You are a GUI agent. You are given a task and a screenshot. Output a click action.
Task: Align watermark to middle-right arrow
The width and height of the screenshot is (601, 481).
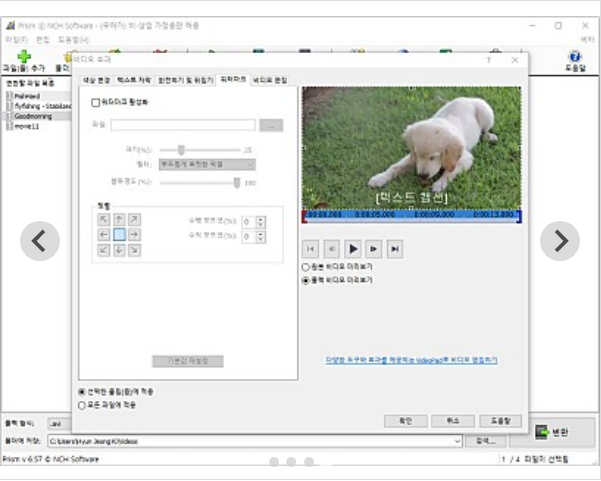tap(135, 235)
